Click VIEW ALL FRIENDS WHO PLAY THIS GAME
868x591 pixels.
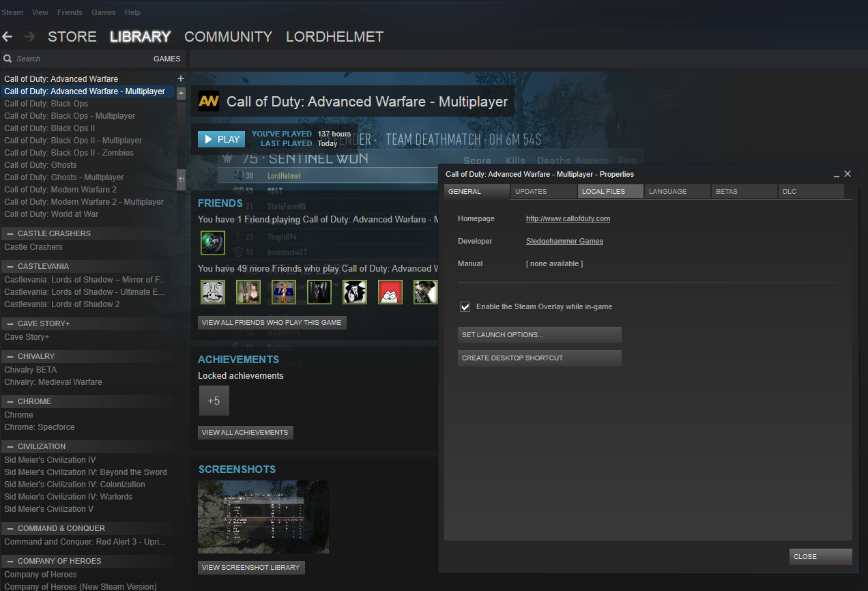click(x=272, y=323)
